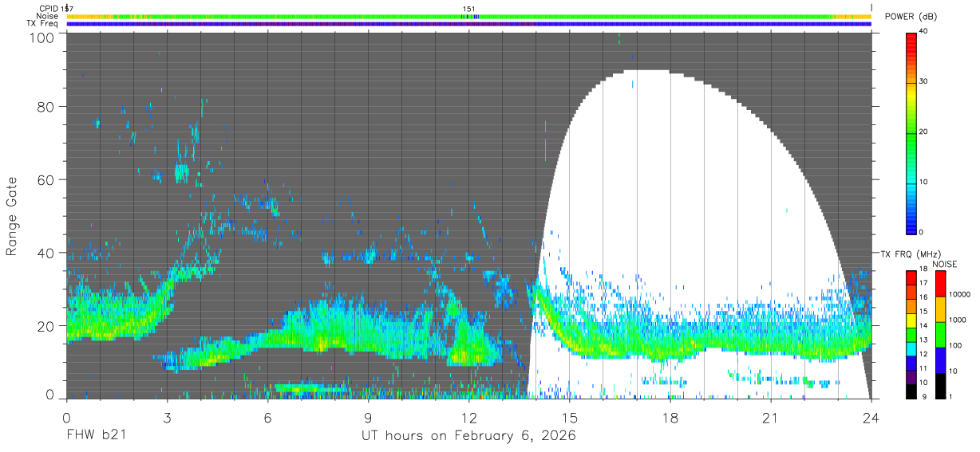The height and width of the screenshot is (452, 980).
Task: Click the blue TX Freq strip above the plot
Action: 469,24
